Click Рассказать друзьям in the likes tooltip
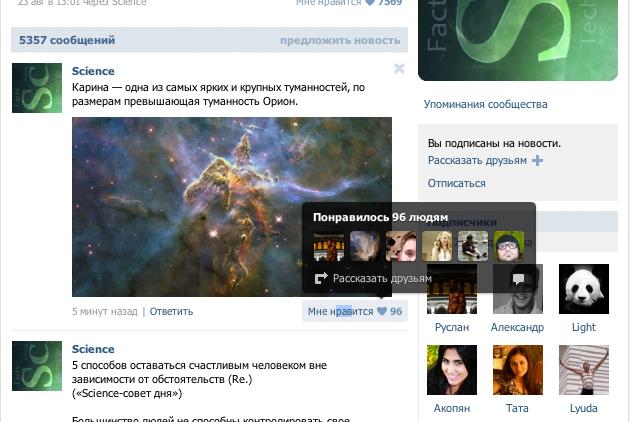Viewport: 630px width, 422px height. pos(382,279)
